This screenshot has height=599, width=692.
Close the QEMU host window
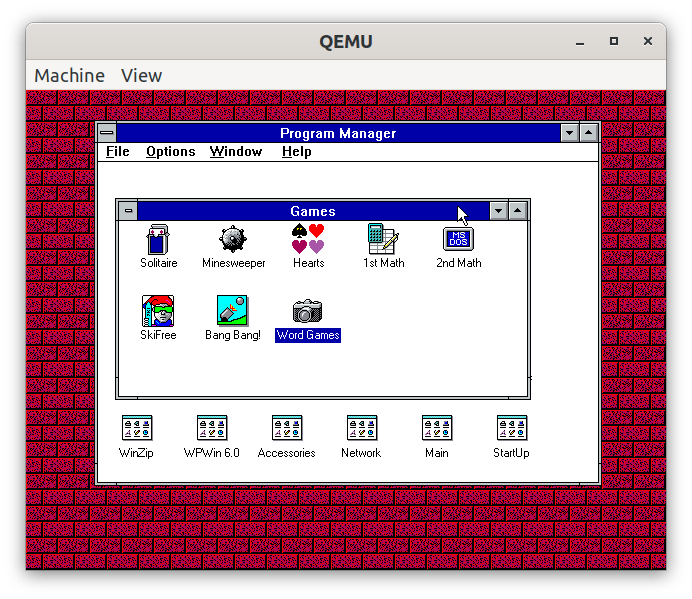coord(648,41)
